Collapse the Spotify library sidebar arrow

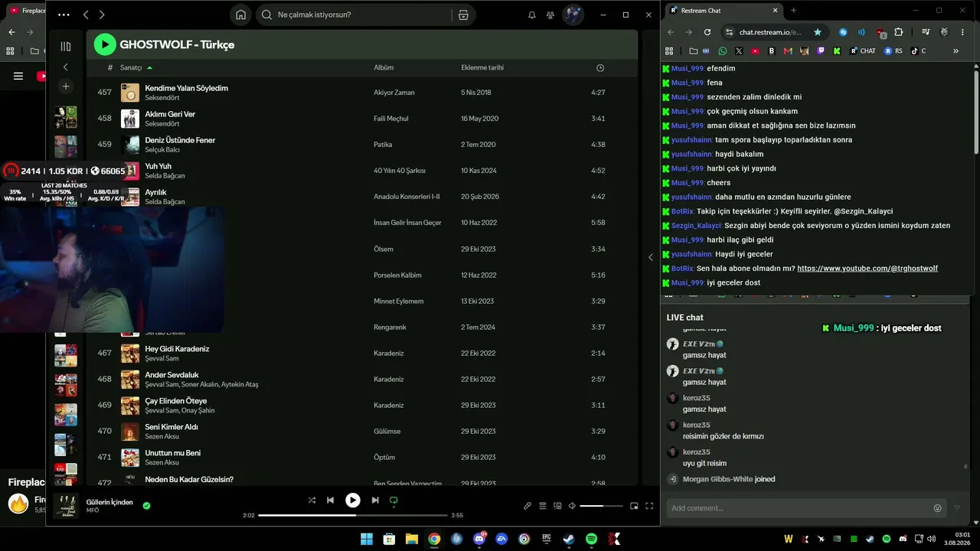(x=66, y=67)
